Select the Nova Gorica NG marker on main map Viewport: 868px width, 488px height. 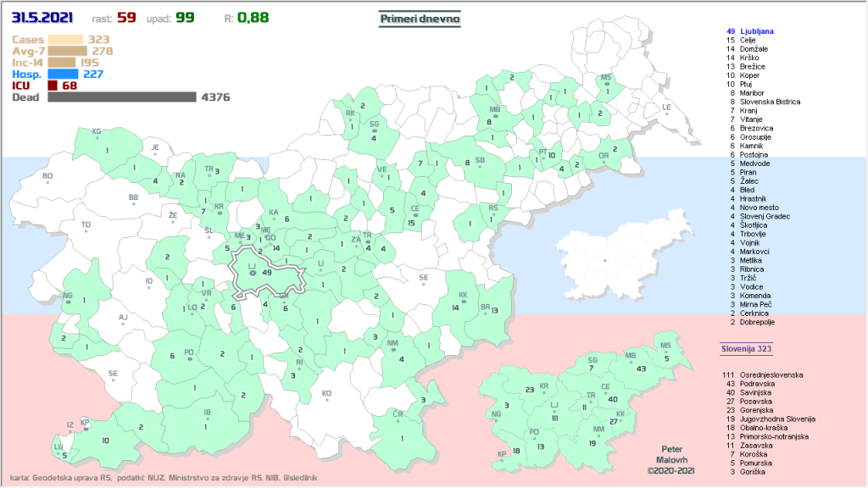68,300
